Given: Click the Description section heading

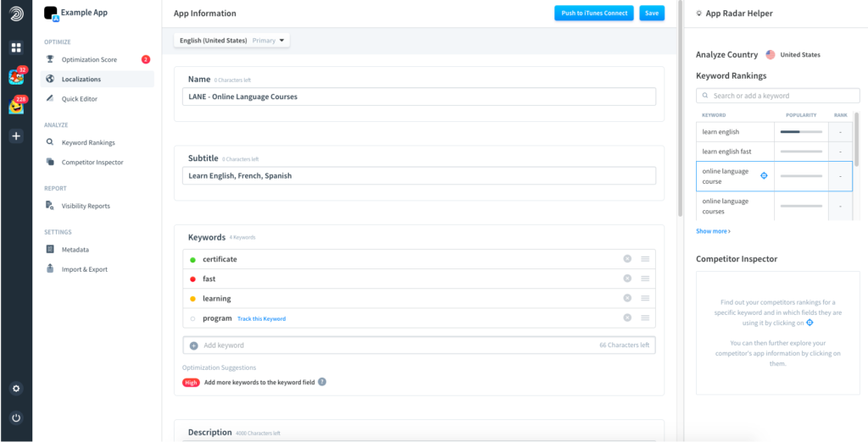Looking at the screenshot, I should pos(210,432).
